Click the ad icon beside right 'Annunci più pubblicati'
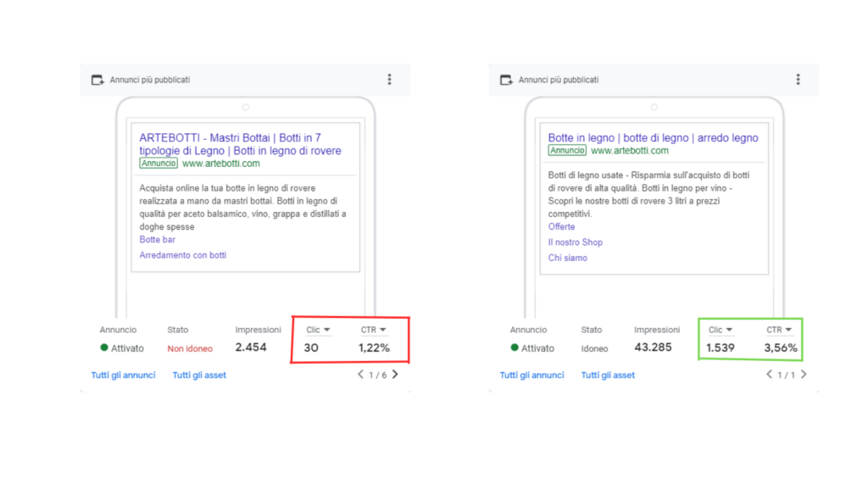This screenshot has width=868, height=489. pyautogui.click(x=506, y=81)
